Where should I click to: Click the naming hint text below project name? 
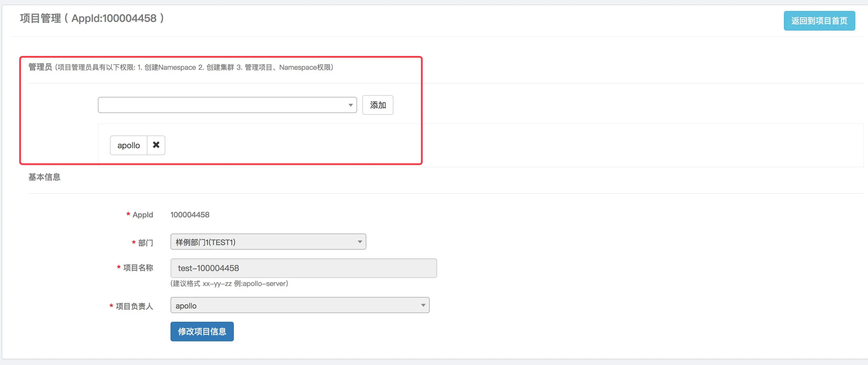tap(229, 284)
